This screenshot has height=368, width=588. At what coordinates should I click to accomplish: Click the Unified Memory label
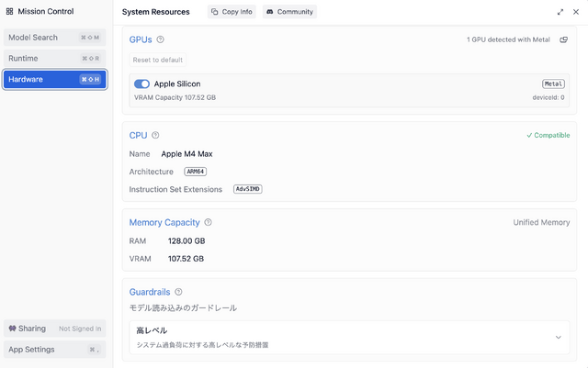[541, 222]
